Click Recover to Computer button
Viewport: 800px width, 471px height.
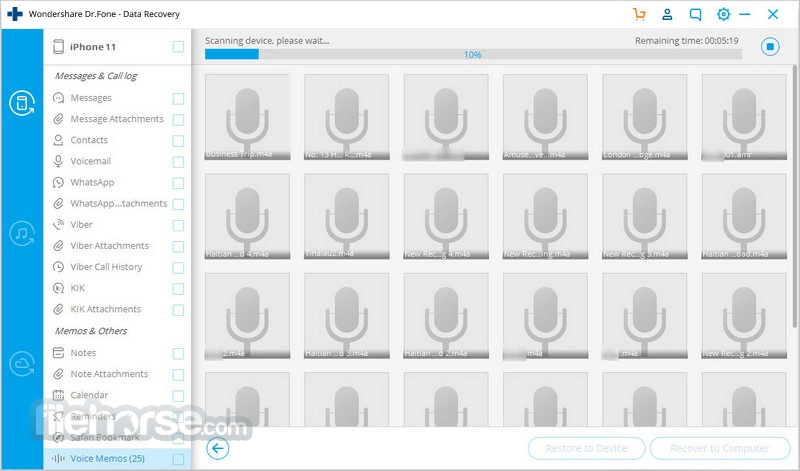click(719, 449)
